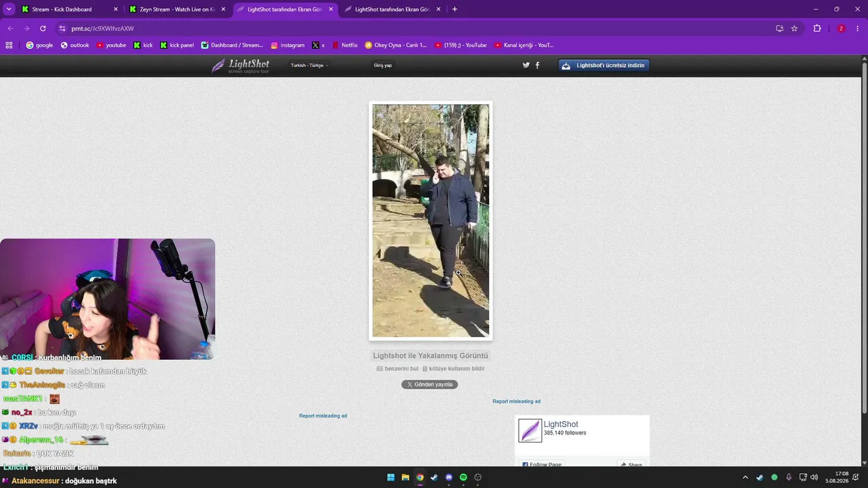This screenshot has width=868, height=488.
Task: Open Steam from the taskbar
Action: pyautogui.click(x=434, y=477)
